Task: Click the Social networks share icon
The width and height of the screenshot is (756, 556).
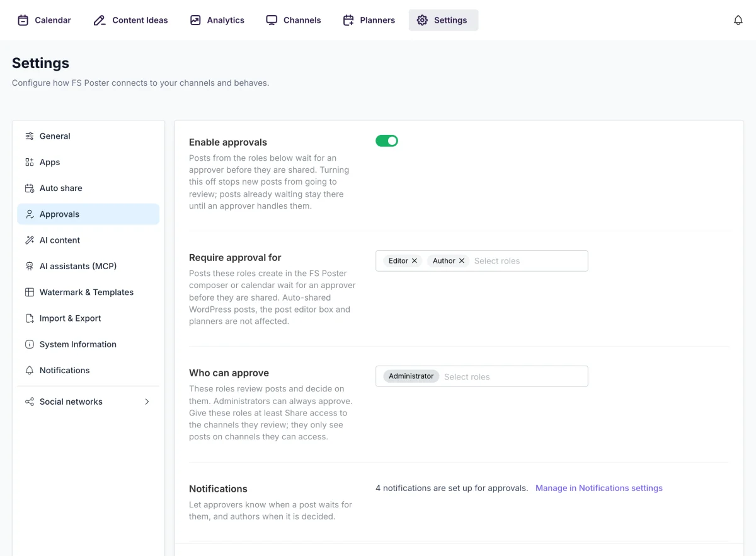Action: point(30,402)
